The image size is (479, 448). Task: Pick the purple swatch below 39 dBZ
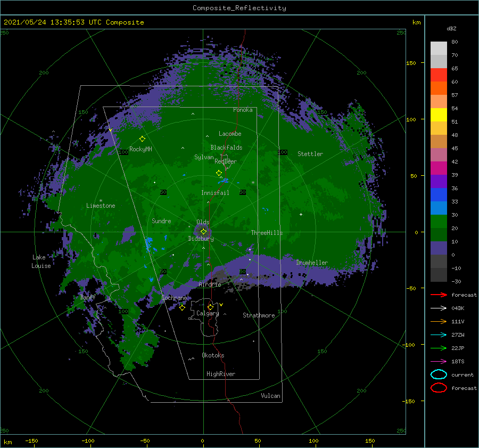coord(439,181)
